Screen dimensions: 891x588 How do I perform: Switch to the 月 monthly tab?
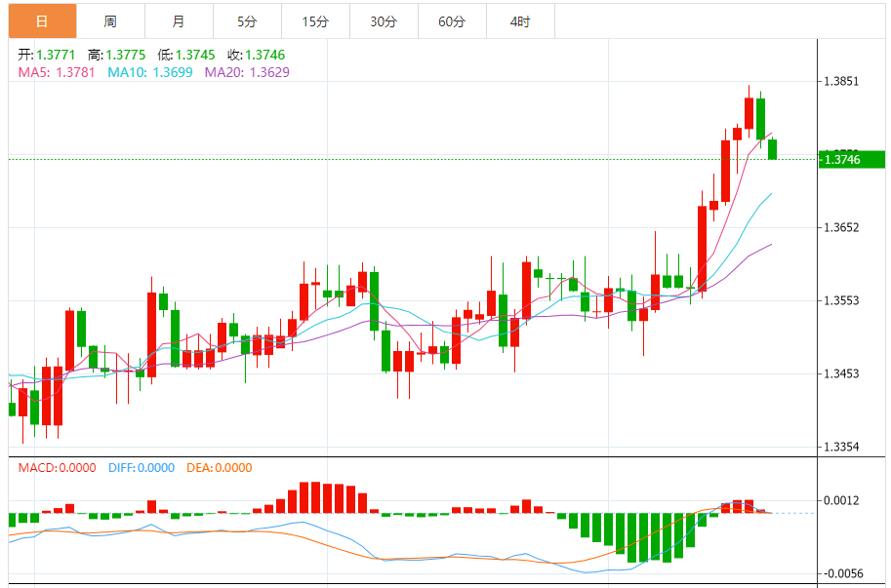click(x=179, y=21)
